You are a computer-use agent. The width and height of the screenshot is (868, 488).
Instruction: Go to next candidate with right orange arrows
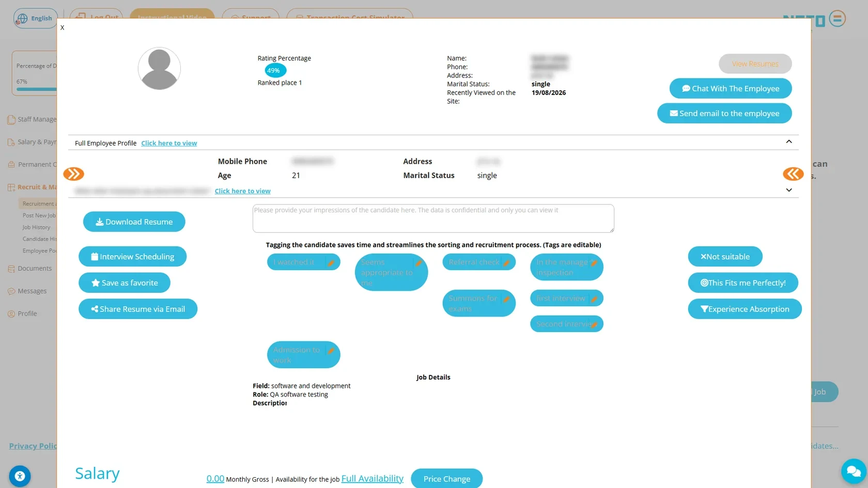[x=793, y=174]
